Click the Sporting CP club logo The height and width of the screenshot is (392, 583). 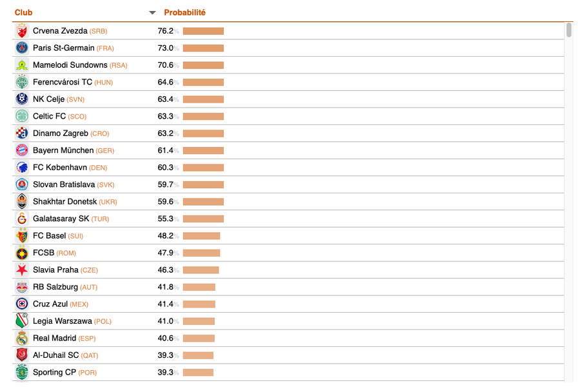tap(22, 373)
